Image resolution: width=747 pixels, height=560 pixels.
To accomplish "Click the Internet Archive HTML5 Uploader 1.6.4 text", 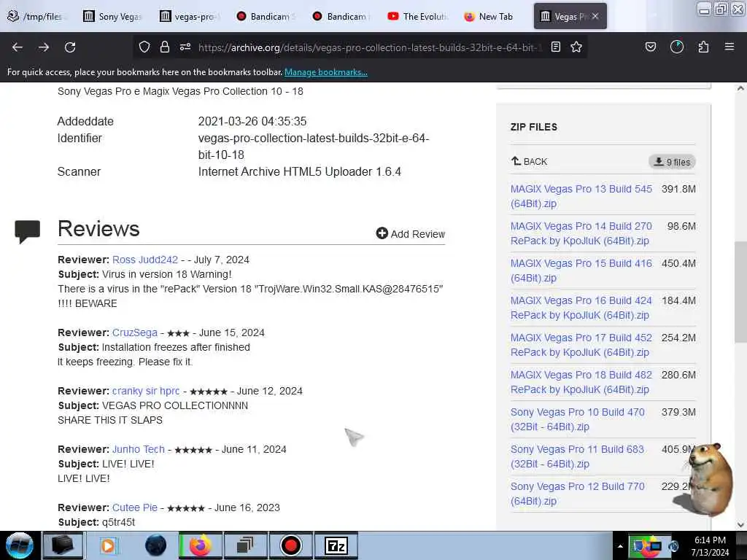I will (300, 172).
